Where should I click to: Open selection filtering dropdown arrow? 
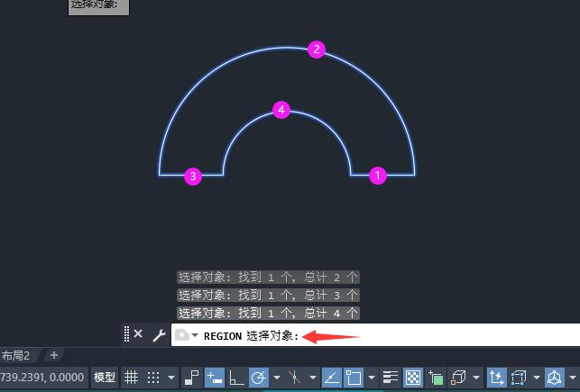(x=537, y=378)
